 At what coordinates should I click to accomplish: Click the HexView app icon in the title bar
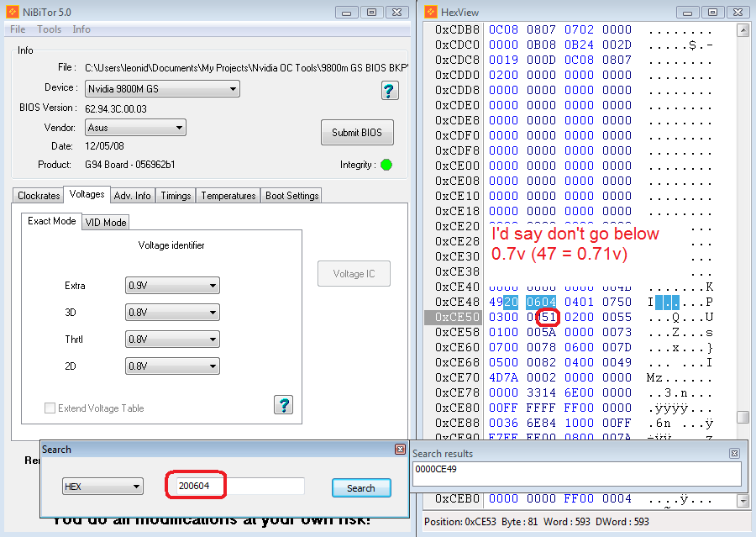(431, 12)
